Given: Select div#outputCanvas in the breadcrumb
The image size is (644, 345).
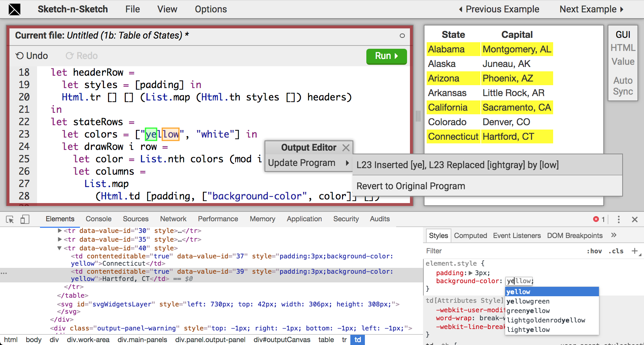Looking at the screenshot, I should click(x=282, y=340).
